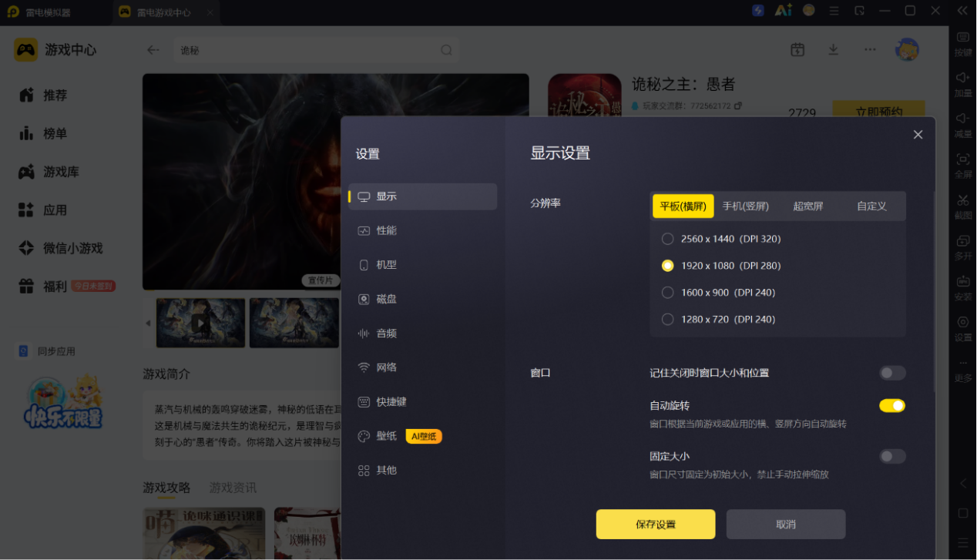Image resolution: width=977 pixels, height=560 pixels.
Task: Enable the 固定大小 switch
Action: 892,457
